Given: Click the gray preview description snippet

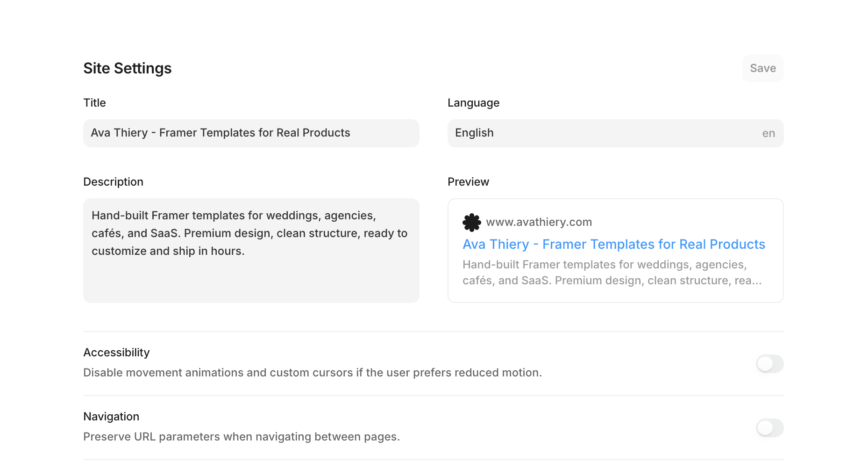Looking at the screenshot, I should (x=612, y=273).
